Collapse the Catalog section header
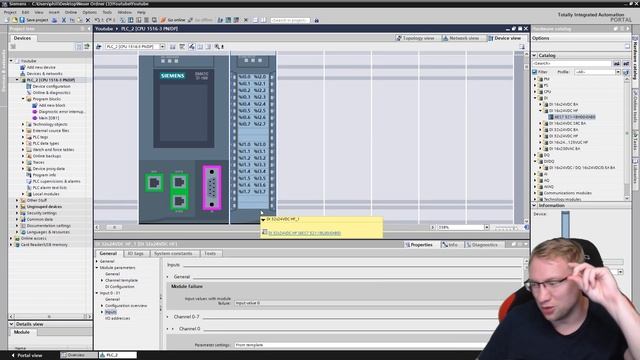Viewport: 640px width, 360px height. pos(534,55)
